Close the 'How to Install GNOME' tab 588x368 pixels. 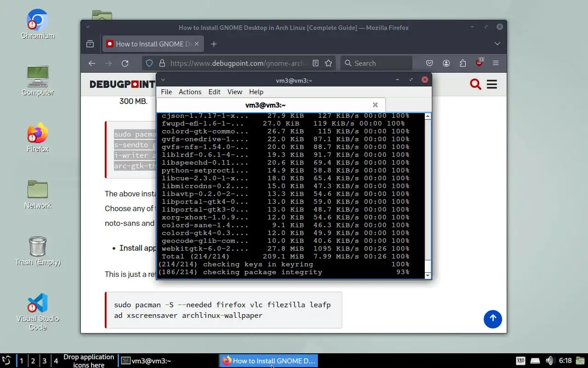[x=197, y=44]
